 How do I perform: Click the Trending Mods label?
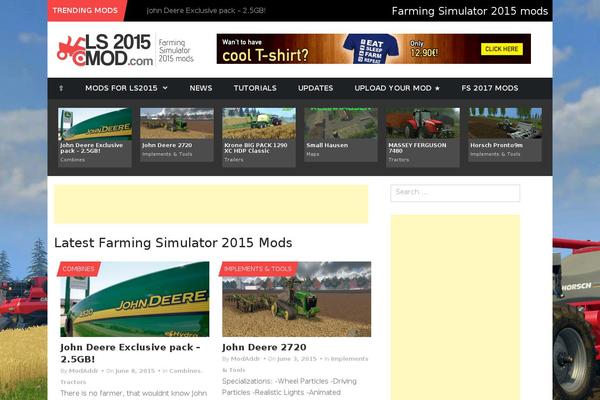85,10
